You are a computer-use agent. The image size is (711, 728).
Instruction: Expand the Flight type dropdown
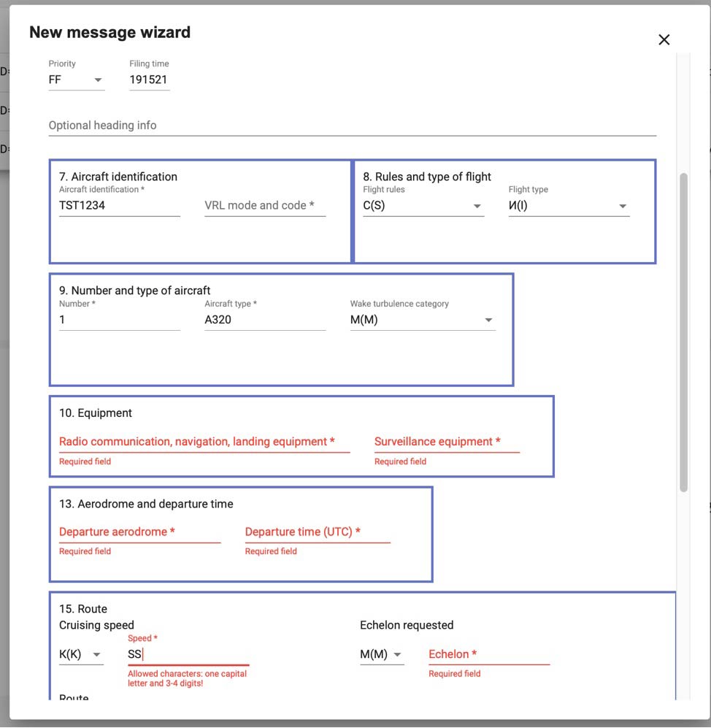pos(568,206)
